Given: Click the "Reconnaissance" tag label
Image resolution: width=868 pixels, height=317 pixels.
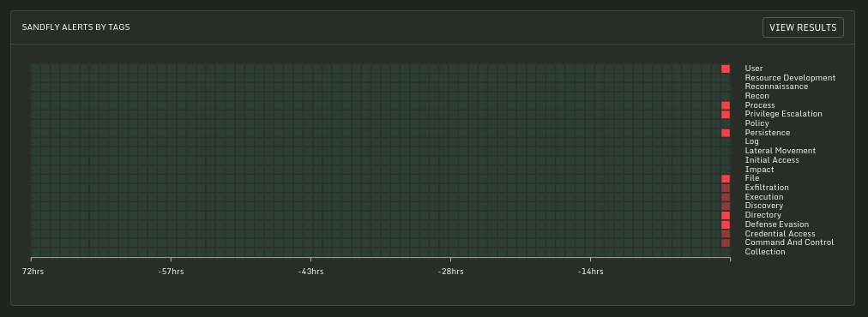Looking at the screenshot, I should [x=776, y=87].
